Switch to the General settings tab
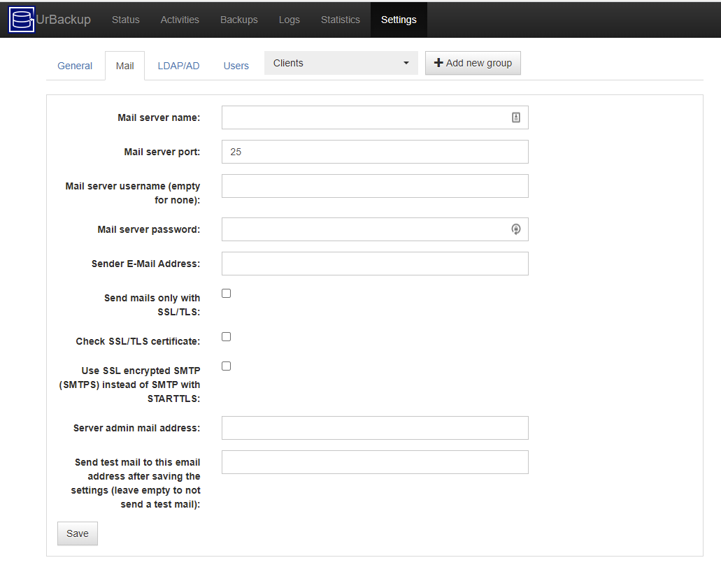The width and height of the screenshot is (721, 588). point(75,66)
